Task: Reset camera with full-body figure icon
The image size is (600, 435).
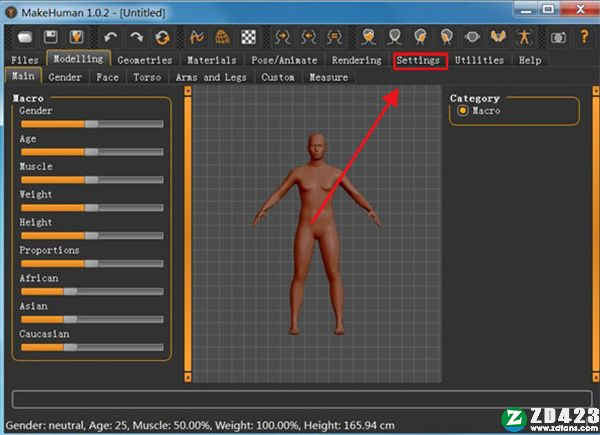Action: click(524, 37)
